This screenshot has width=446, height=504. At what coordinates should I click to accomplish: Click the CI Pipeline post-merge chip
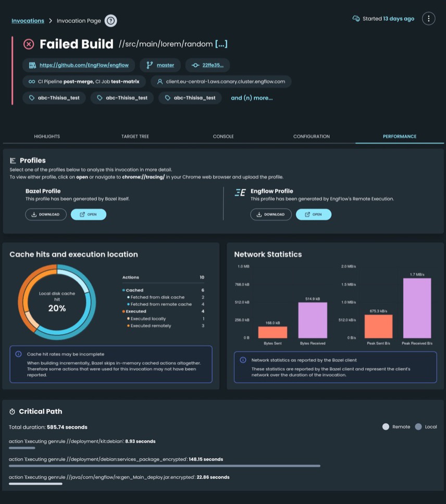(x=84, y=82)
